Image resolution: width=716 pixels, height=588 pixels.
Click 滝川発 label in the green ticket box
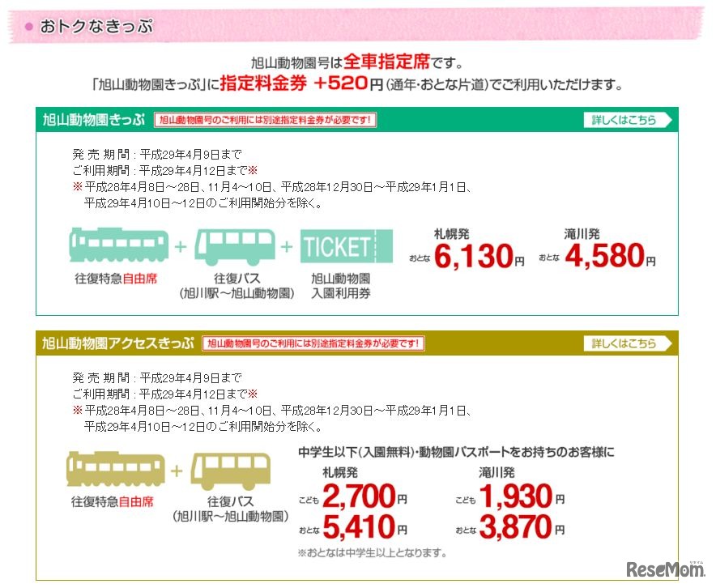click(x=582, y=234)
